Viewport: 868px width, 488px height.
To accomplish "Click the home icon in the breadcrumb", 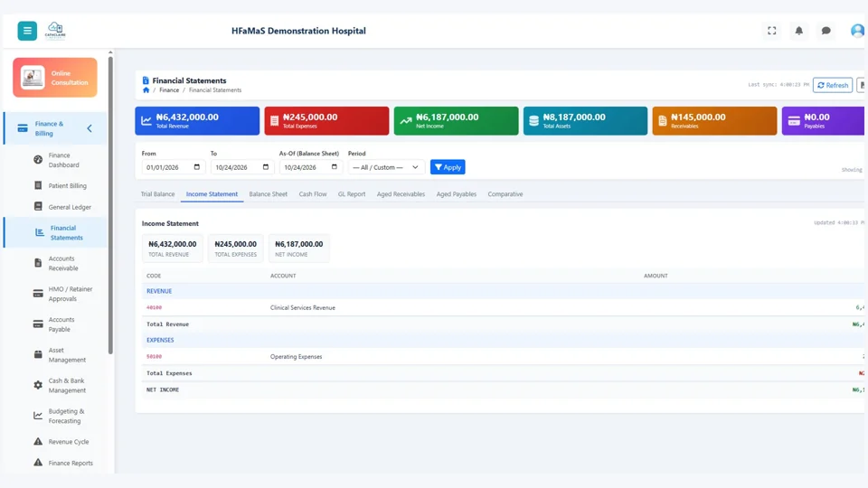I will coord(146,89).
